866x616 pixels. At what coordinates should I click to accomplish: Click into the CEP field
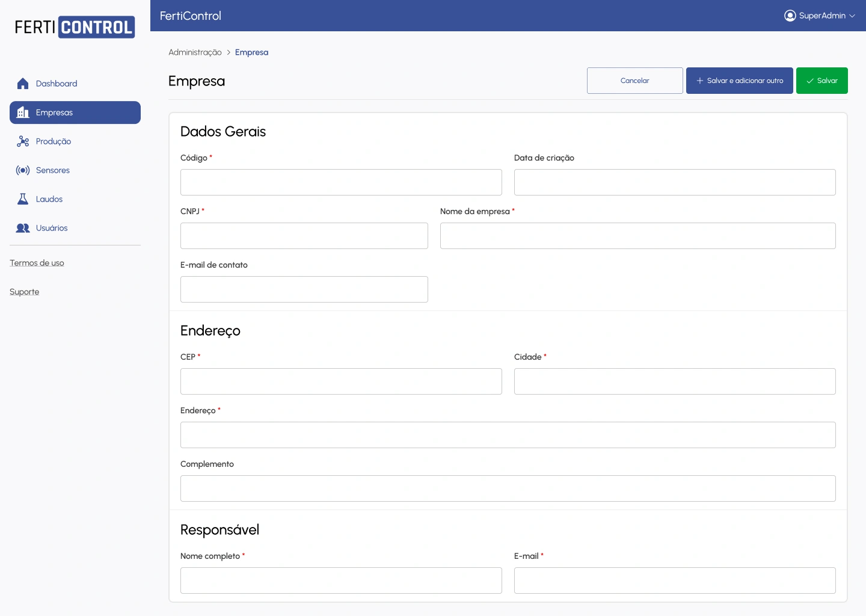(x=341, y=381)
